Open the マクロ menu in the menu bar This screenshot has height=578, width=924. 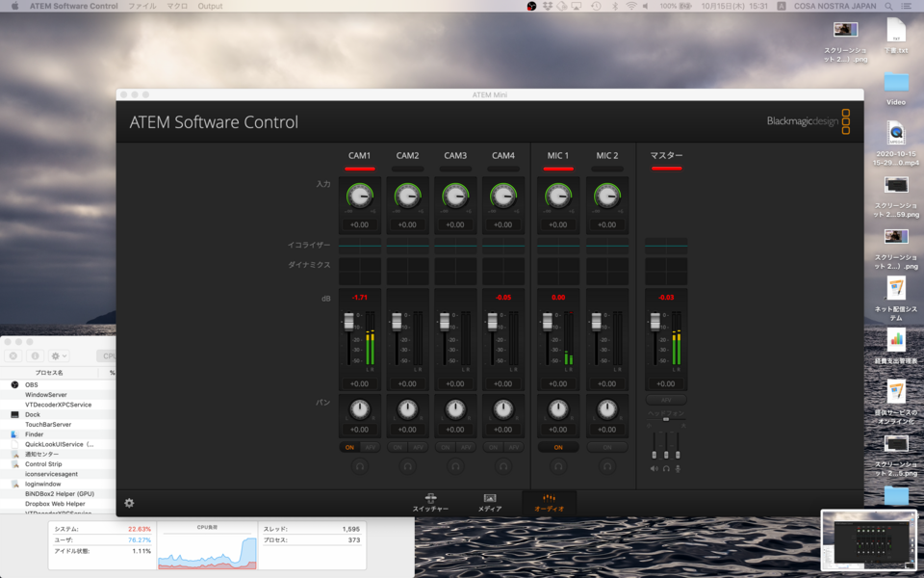point(176,6)
